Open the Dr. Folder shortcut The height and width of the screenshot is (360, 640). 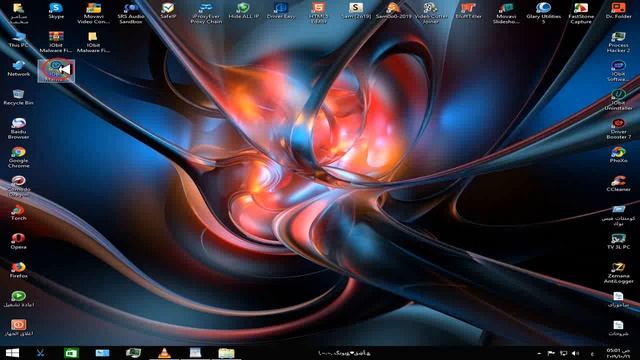point(618,11)
